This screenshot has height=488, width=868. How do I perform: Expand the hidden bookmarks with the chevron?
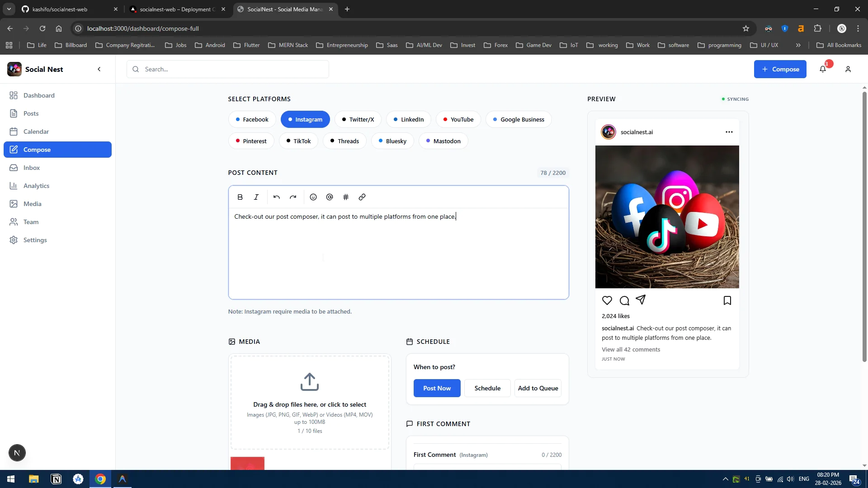point(798,45)
